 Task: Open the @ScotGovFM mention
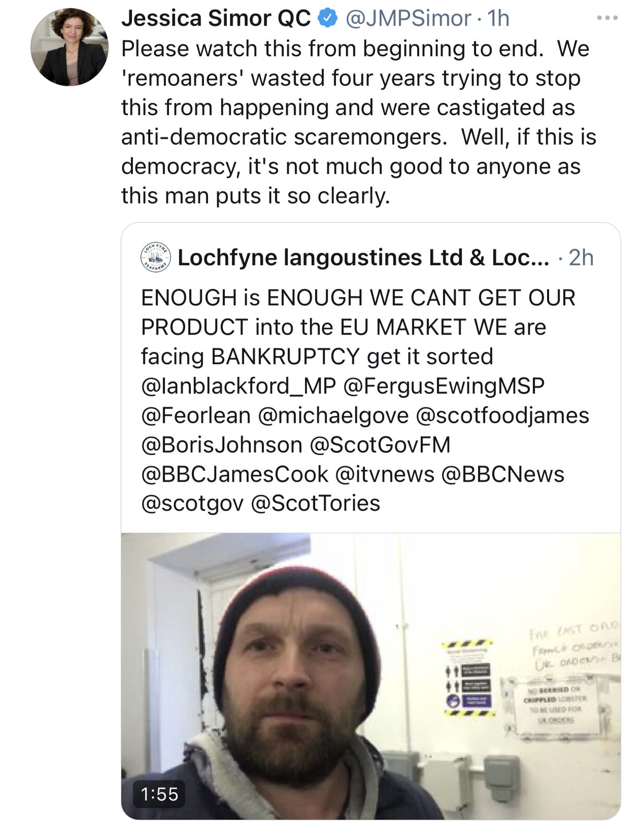(x=380, y=445)
